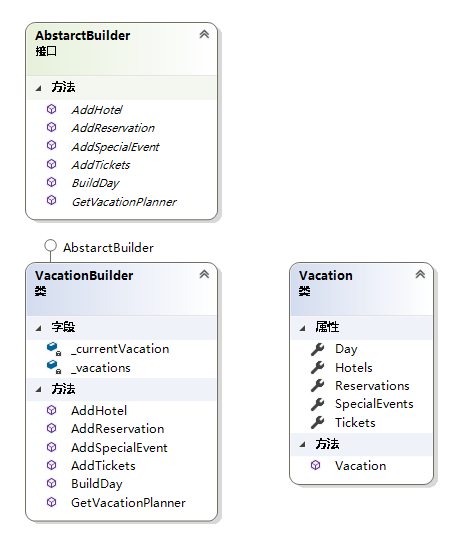Click the Vacation constructor method icon
The height and width of the screenshot is (552, 469).
(315, 465)
